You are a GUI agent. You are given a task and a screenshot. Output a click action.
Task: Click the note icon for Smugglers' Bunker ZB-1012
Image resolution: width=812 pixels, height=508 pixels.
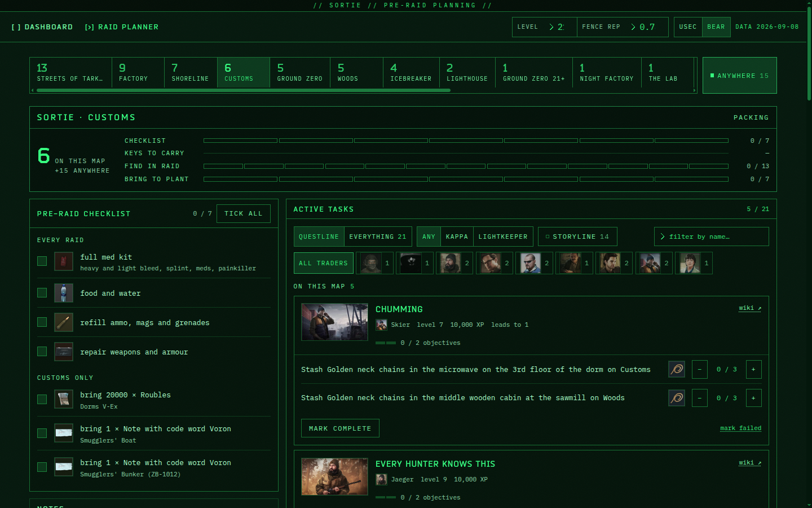tap(64, 467)
